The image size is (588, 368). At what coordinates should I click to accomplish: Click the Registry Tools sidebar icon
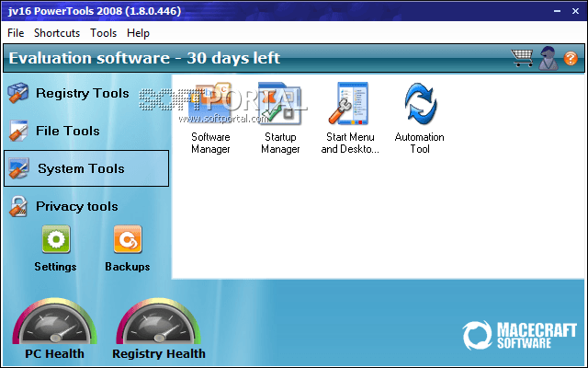point(17,93)
